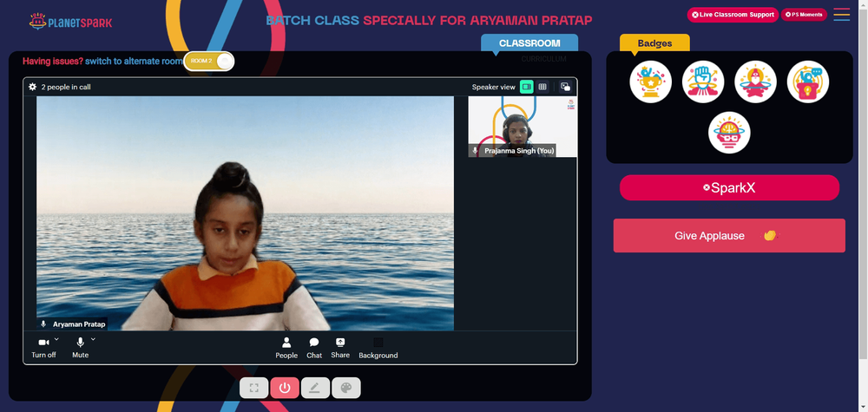Select the lightbulb chat badge
Image resolution: width=868 pixels, height=412 pixels.
[808, 82]
